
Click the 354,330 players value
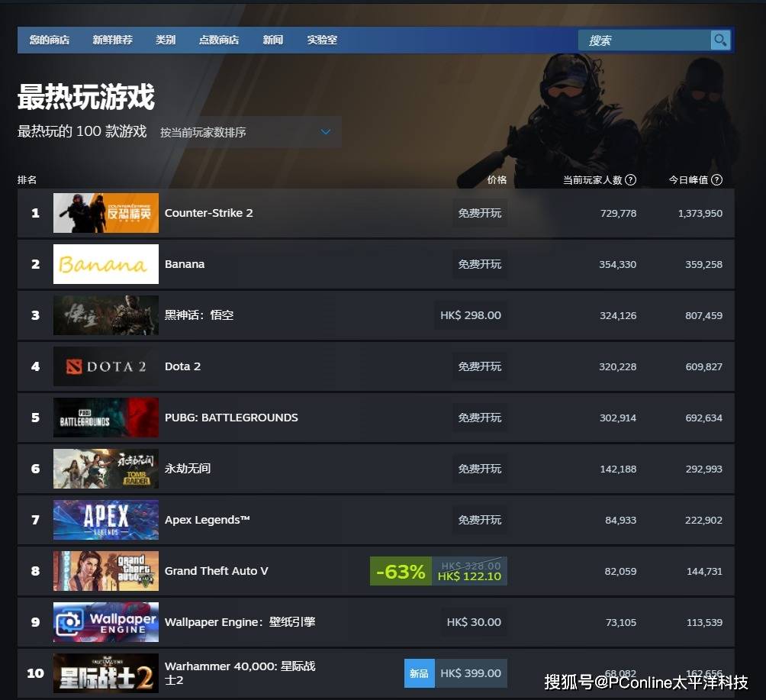(618, 264)
